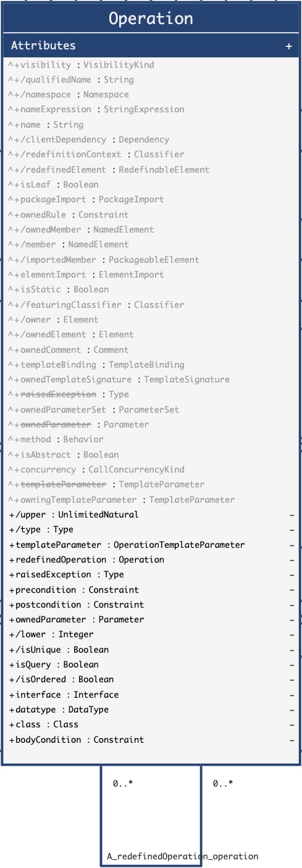Remove the +/type : Type attribute via minus
Image resolution: width=302 pixels, height=868 pixels.
[x=292, y=529]
